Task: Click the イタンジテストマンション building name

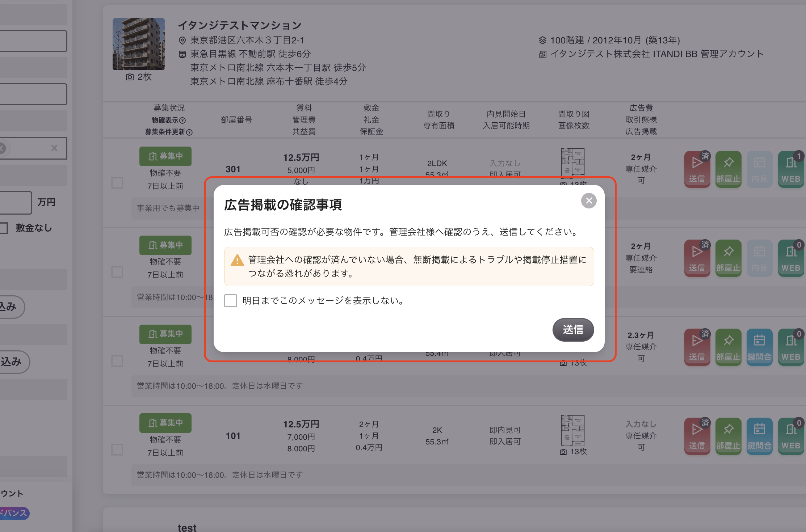Action: (240, 25)
